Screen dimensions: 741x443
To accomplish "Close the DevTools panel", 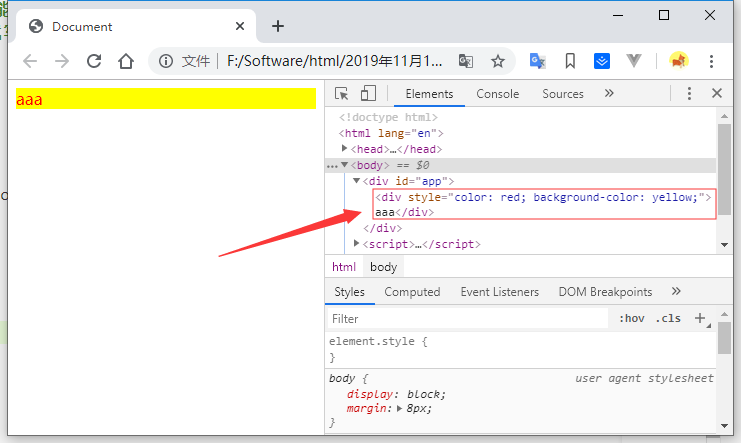I will click(x=717, y=93).
